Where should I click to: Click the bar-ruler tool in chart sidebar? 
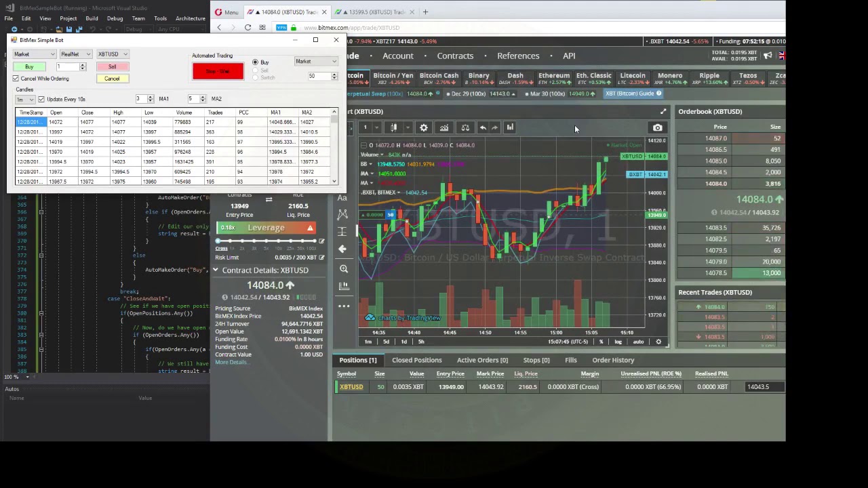[344, 286]
